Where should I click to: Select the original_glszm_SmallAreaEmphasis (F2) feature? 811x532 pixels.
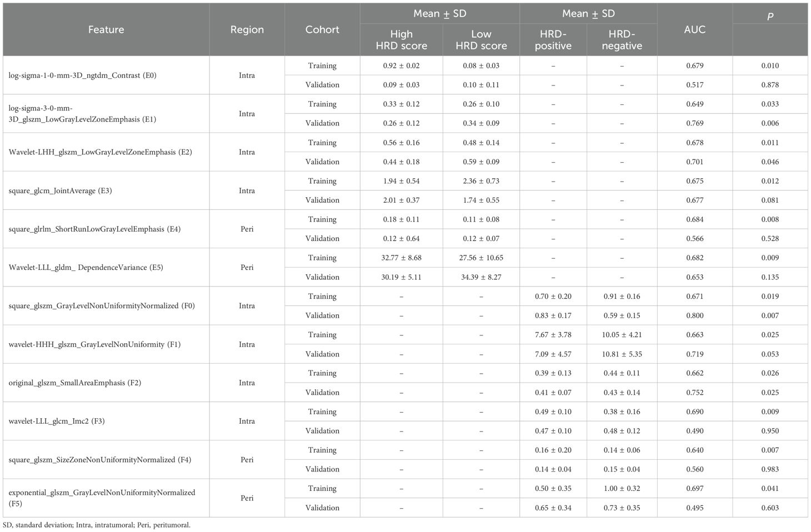click(75, 383)
